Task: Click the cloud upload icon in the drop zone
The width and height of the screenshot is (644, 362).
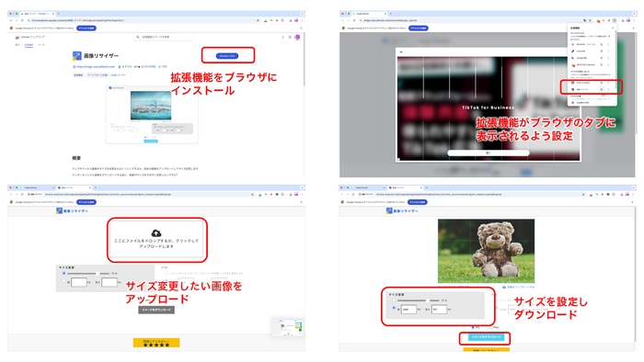Action: (x=156, y=233)
